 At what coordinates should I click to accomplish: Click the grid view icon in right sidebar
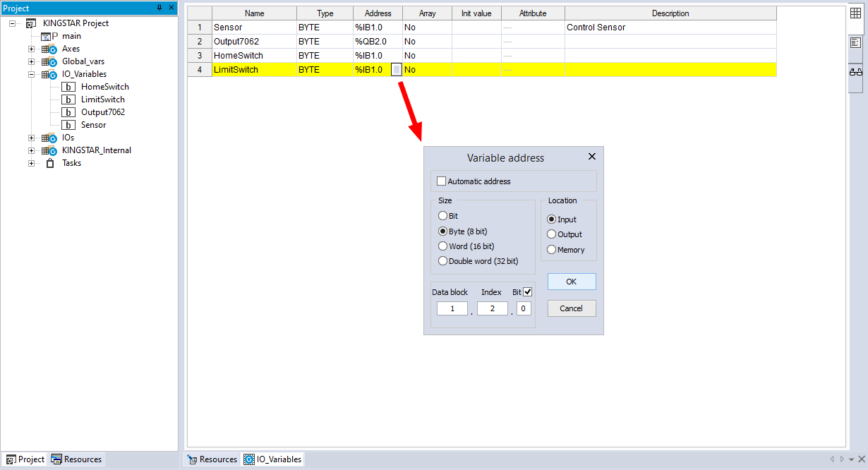coord(856,13)
